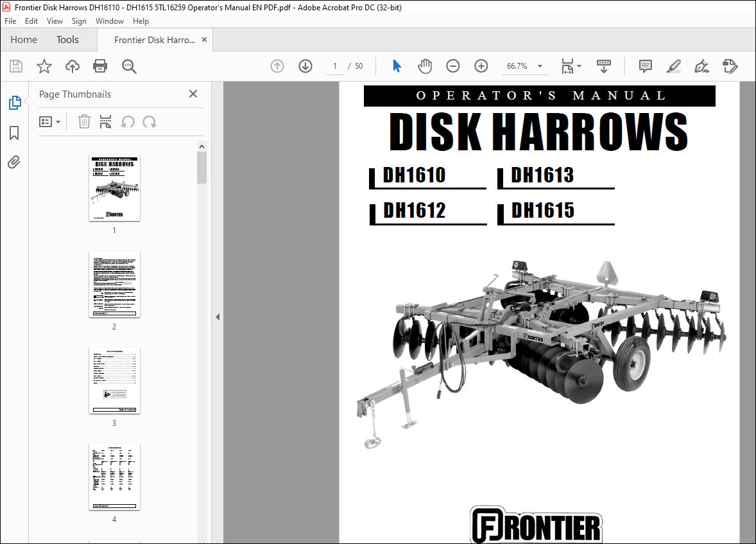
Task: Switch to the Tools tab
Action: [x=67, y=40]
